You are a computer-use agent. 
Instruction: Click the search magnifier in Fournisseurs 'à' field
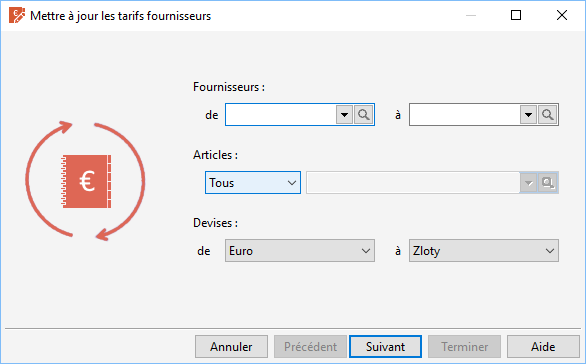click(548, 115)
